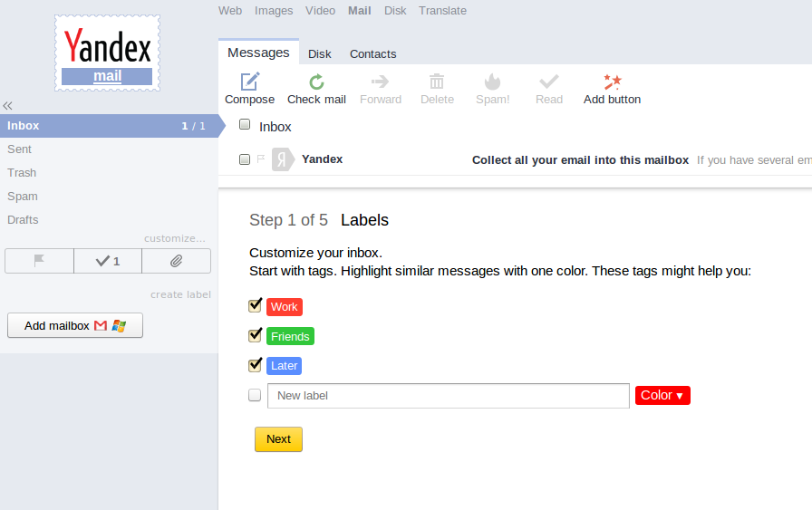Open the Inbox folder in sidebar
812x510 pixels.
click(109, 126)
